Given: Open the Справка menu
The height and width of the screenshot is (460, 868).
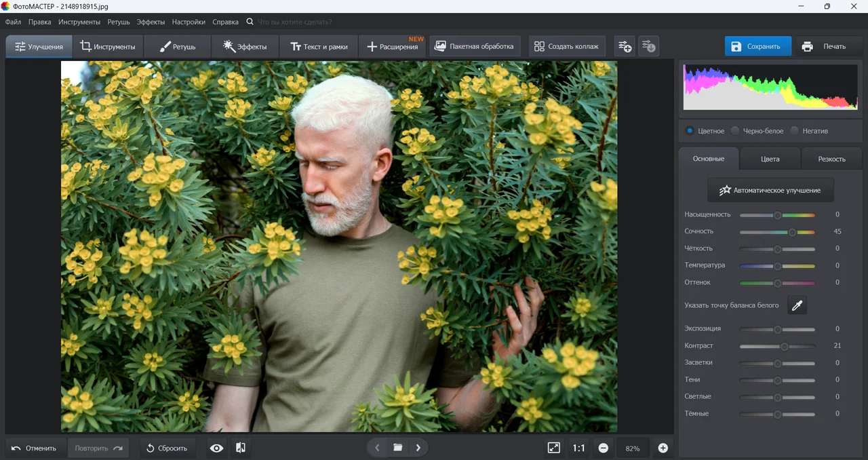Looking at the screenshot, I should coord(225,22).
